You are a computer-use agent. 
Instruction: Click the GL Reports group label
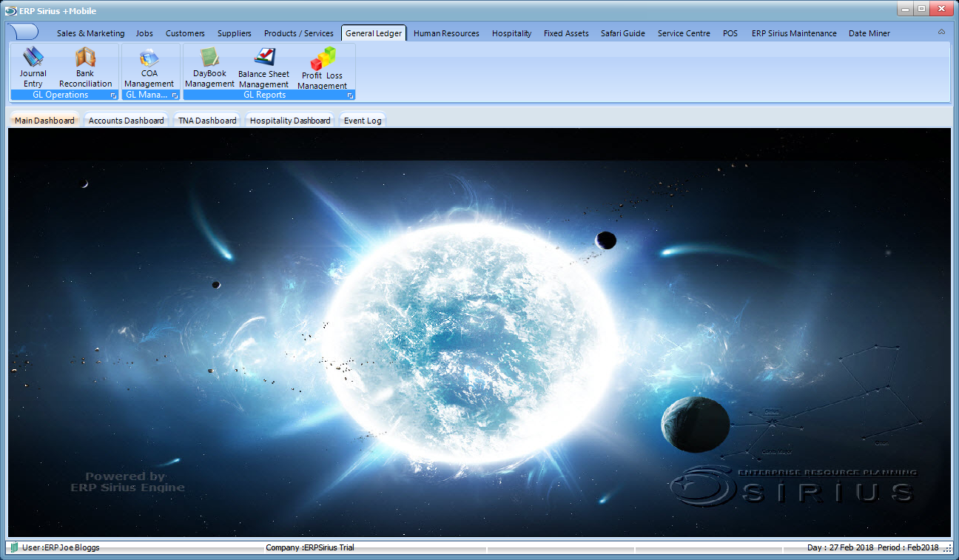tap(264, 95)
